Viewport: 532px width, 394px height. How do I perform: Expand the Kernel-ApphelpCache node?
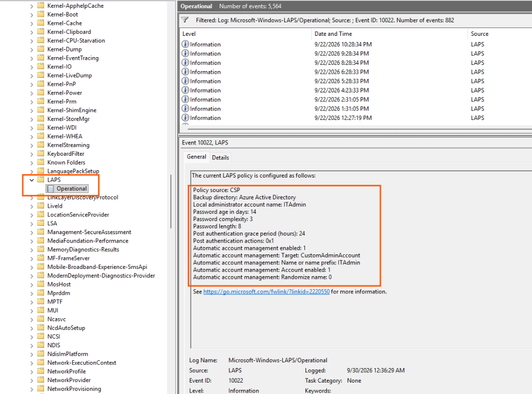(32, 6)
